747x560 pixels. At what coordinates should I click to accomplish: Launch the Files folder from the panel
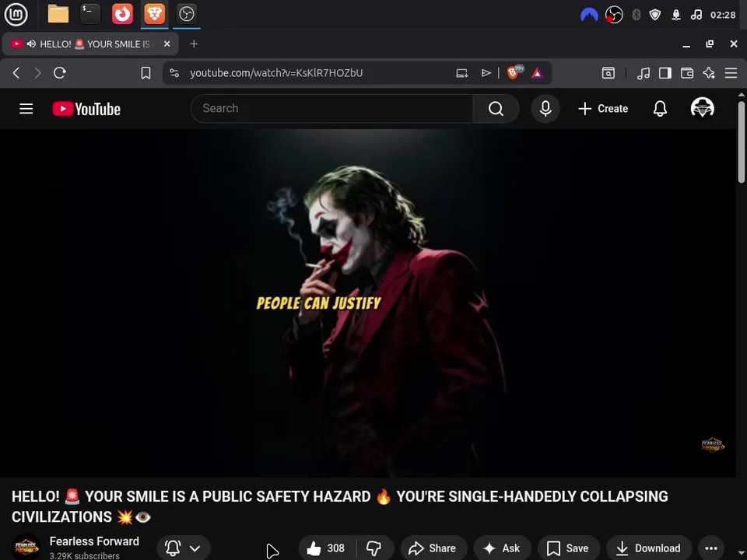(58, 14)
